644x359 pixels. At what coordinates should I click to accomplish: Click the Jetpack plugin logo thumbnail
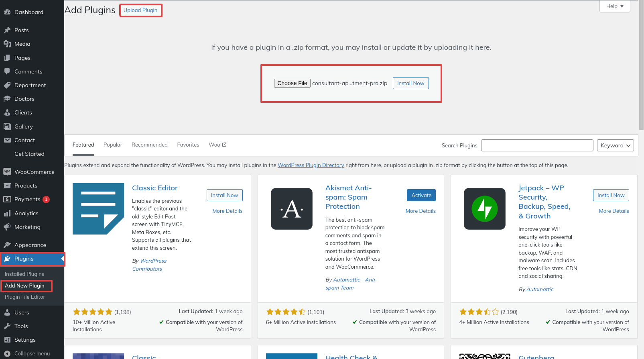click(485, 209)
